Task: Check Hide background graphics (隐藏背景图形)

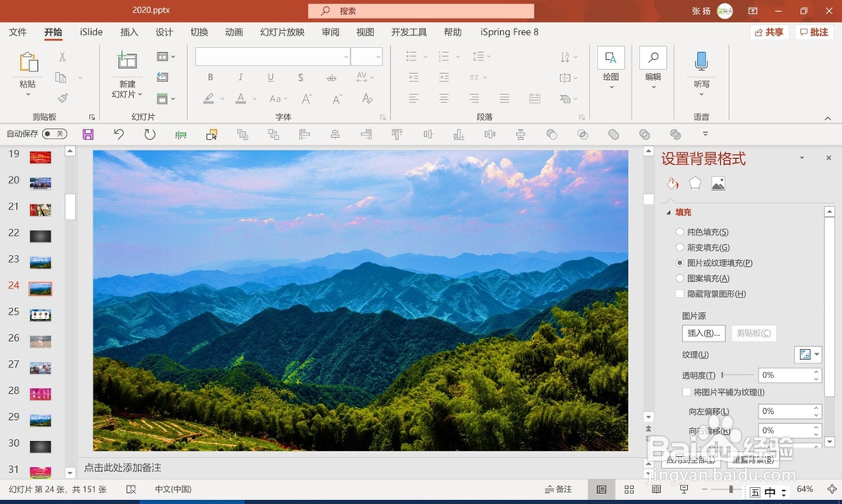Action: (679, 294)
